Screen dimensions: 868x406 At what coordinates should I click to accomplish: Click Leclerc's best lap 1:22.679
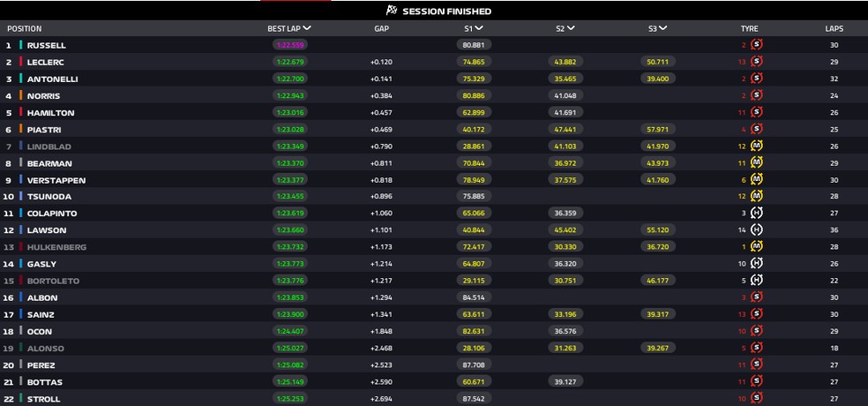(x=290, y=62)
